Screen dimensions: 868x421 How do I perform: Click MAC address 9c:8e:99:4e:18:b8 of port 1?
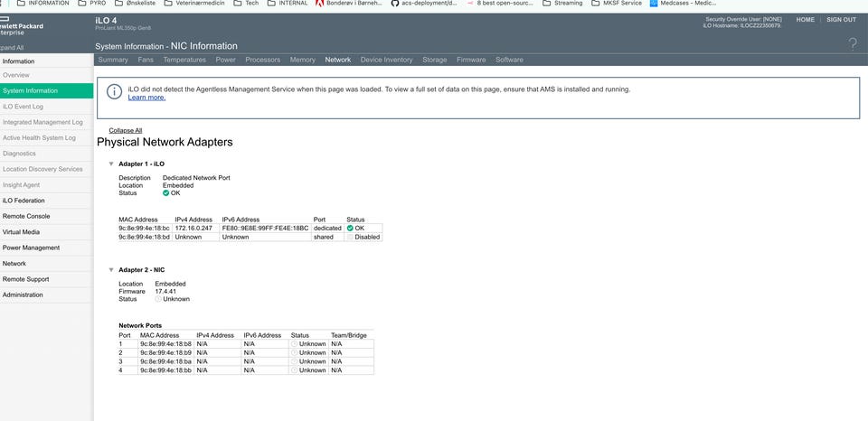pos(165,343)
